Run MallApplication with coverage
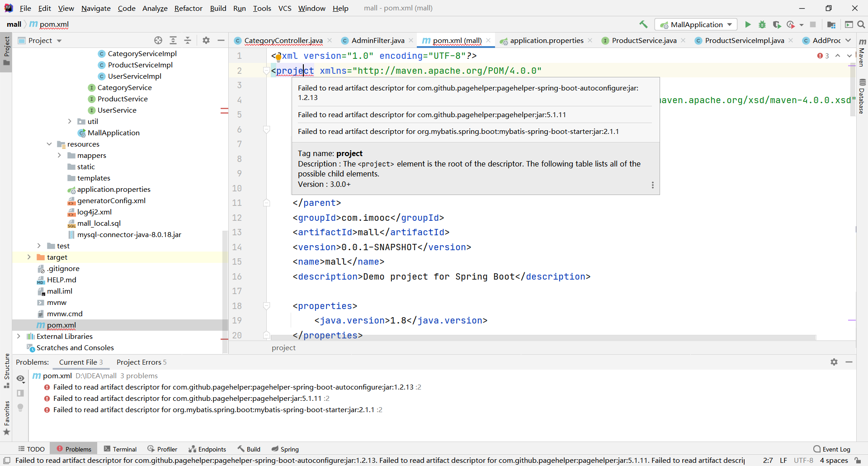 tap(777, 24)
